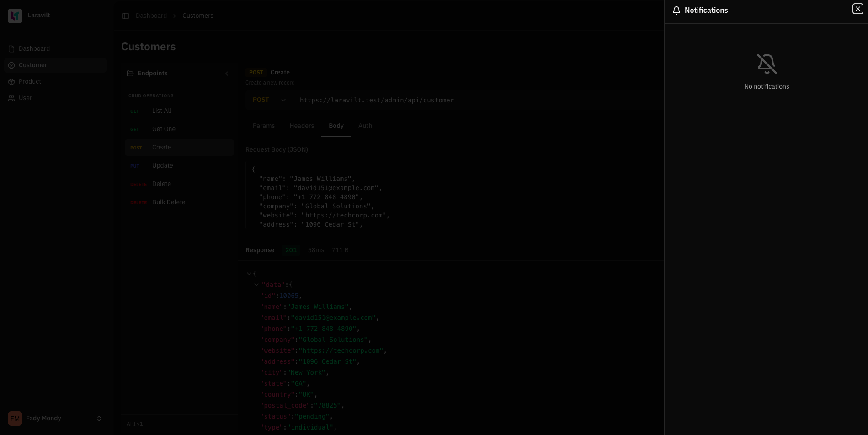The height and width of the screenshot is (435, 868).
Task: Open Dashboard from the sidebar
Action: (34, 49)
